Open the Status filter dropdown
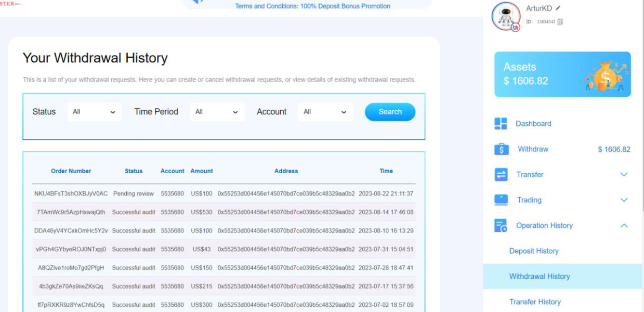 pos(94,112)
